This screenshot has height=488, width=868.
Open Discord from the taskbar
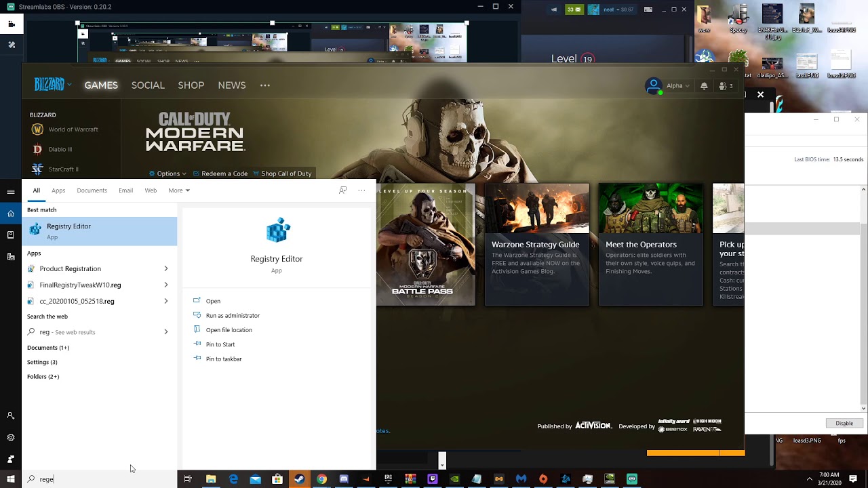point(344,479)
